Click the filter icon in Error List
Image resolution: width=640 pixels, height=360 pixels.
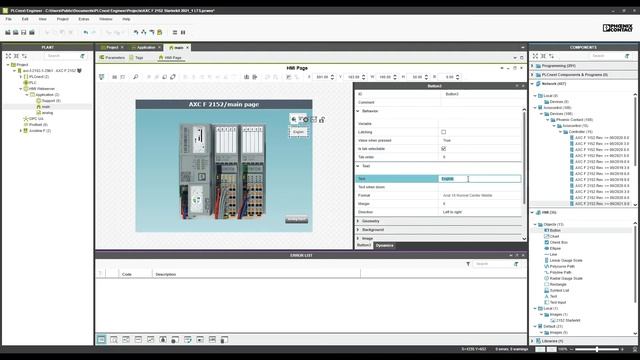(x=468, y=264)
